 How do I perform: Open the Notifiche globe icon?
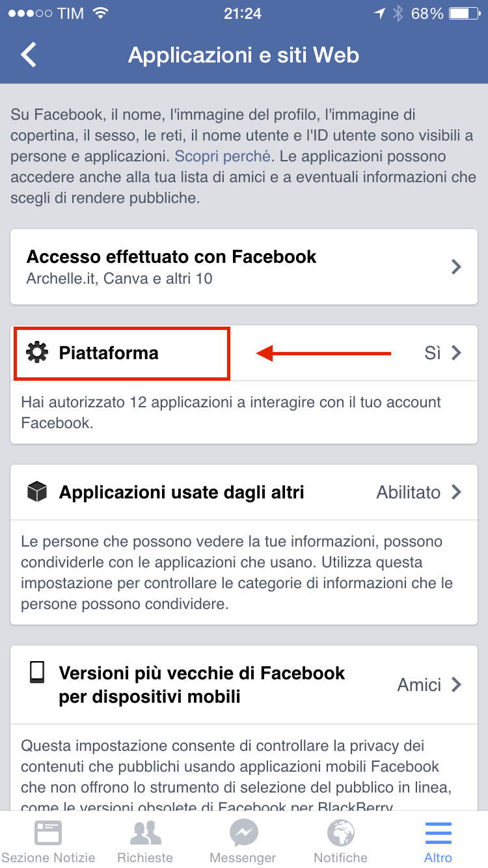click(x=341, y=832)
